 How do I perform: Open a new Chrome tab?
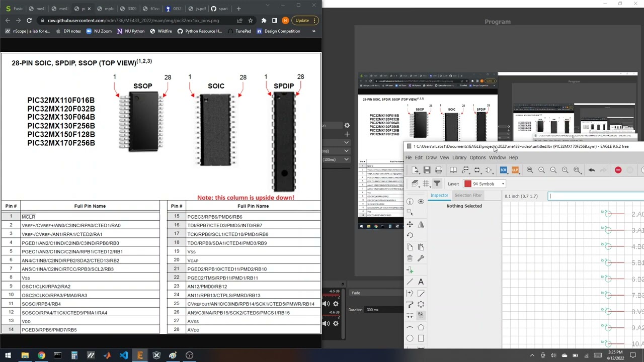238,9
